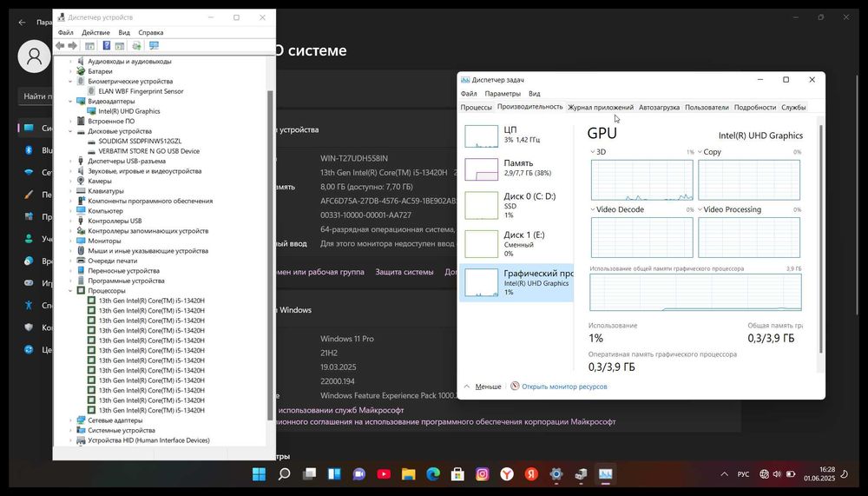The height and width of the screenshot is (496, 868).
Task: Select the Intel(R) UHD Graphics device
Action: pos(129,111)
